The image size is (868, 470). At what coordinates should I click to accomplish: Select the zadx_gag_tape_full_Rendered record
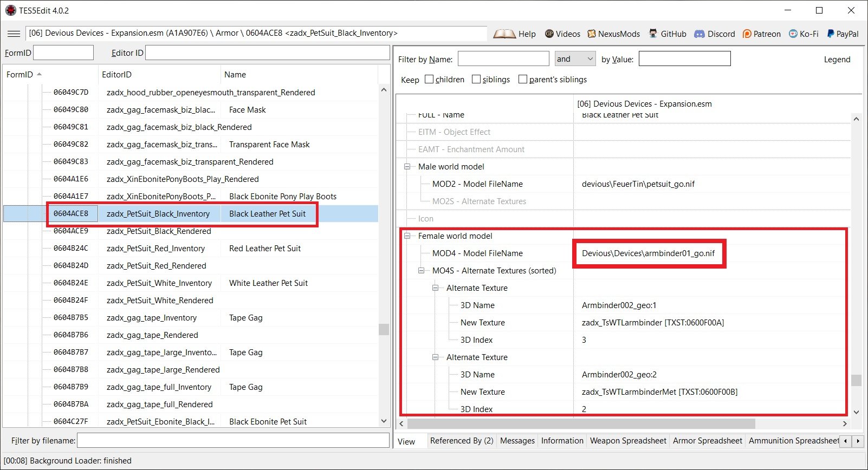[x=190, y=404]
